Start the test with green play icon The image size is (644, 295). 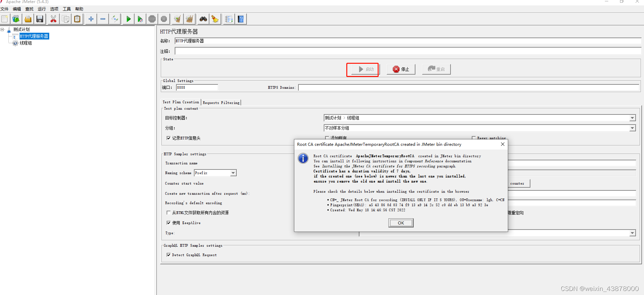point(128,19)
